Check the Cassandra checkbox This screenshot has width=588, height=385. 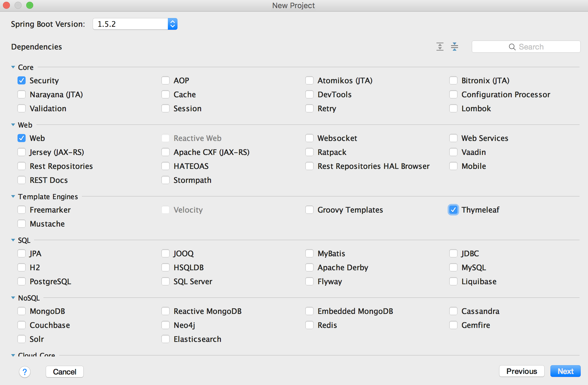[x=453, y=311]
